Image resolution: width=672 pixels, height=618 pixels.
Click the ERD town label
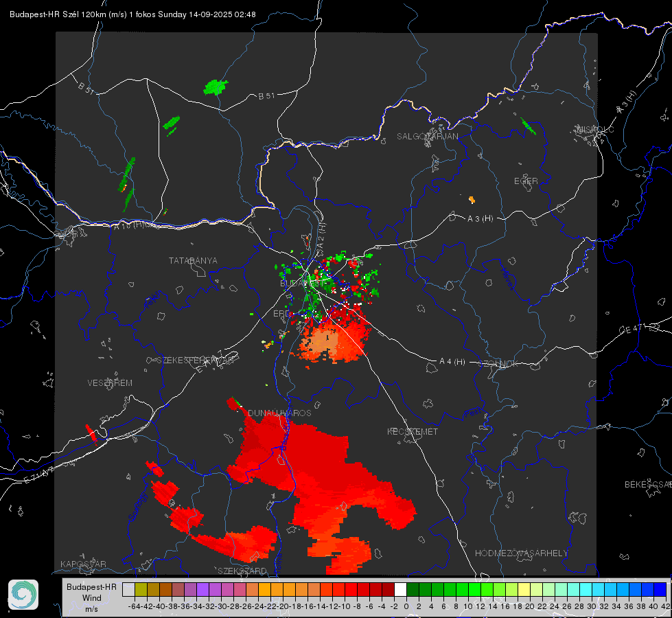[x=281, y=314]
